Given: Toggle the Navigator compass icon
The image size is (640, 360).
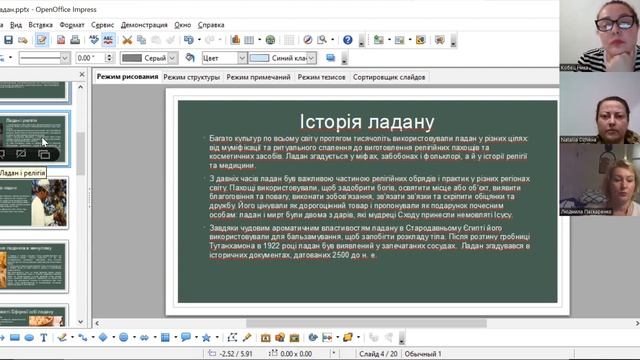Looking at the screenshot, I should tap(308, 40).
